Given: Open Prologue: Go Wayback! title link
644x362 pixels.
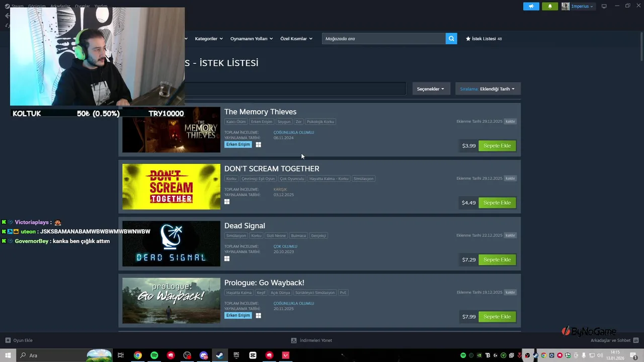Looking at the screenshot, I should [x=264, y=283].
